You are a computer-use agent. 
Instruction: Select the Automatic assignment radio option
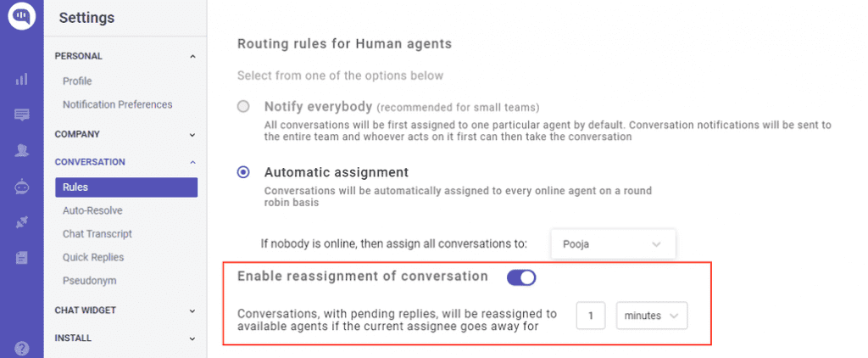pyautogui.click(x=243, y=172)
